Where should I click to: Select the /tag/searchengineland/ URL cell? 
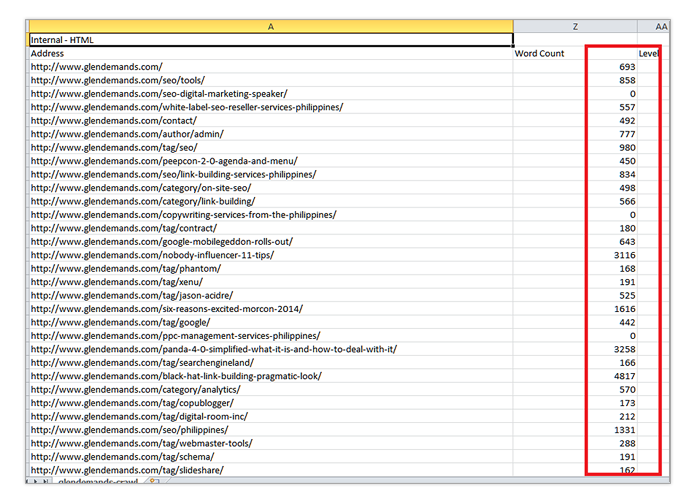(271, 362)
